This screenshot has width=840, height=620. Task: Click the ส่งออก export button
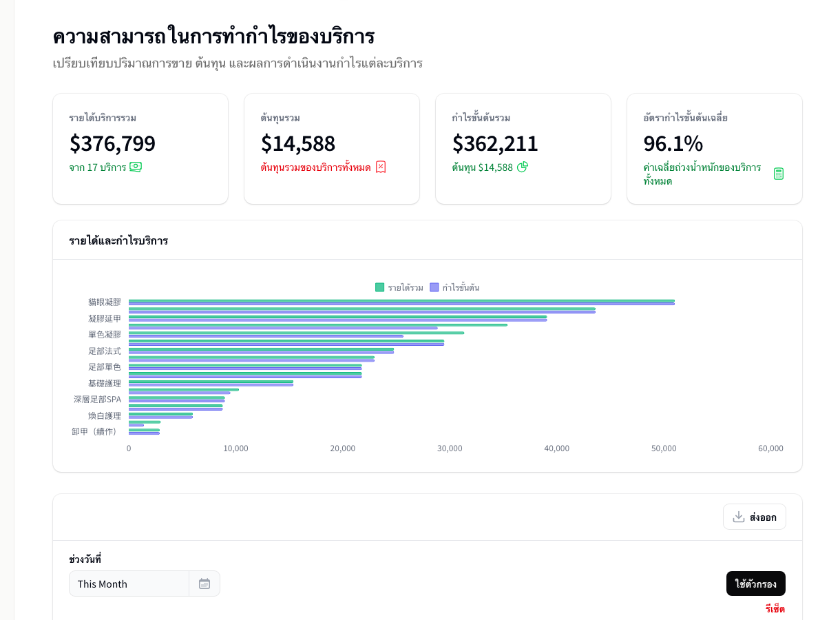click(755, 516)
